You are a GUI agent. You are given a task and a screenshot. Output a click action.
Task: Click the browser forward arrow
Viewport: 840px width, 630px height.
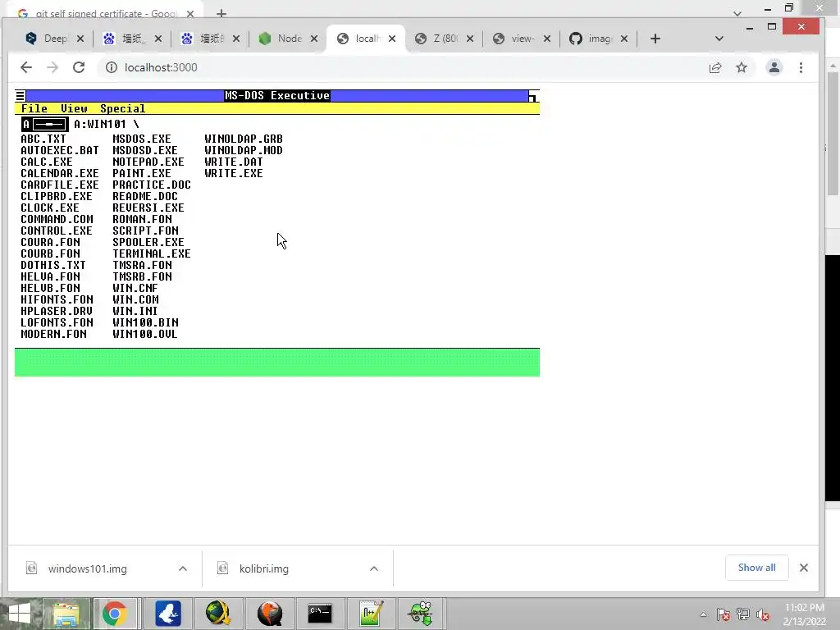52,67
